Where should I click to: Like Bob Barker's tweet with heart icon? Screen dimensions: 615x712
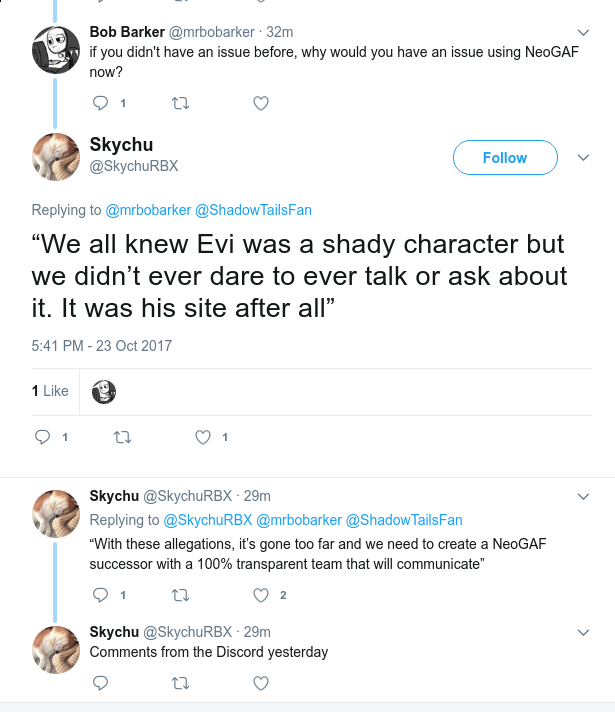(261, 104)
